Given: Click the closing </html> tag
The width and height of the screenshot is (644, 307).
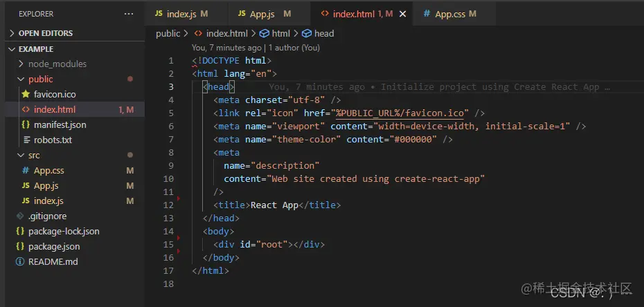Looking at the screenshot, I should (x=211, y=270).
